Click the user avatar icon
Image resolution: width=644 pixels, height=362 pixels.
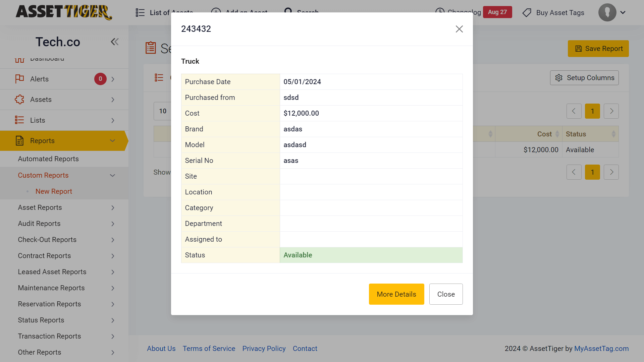607,12
